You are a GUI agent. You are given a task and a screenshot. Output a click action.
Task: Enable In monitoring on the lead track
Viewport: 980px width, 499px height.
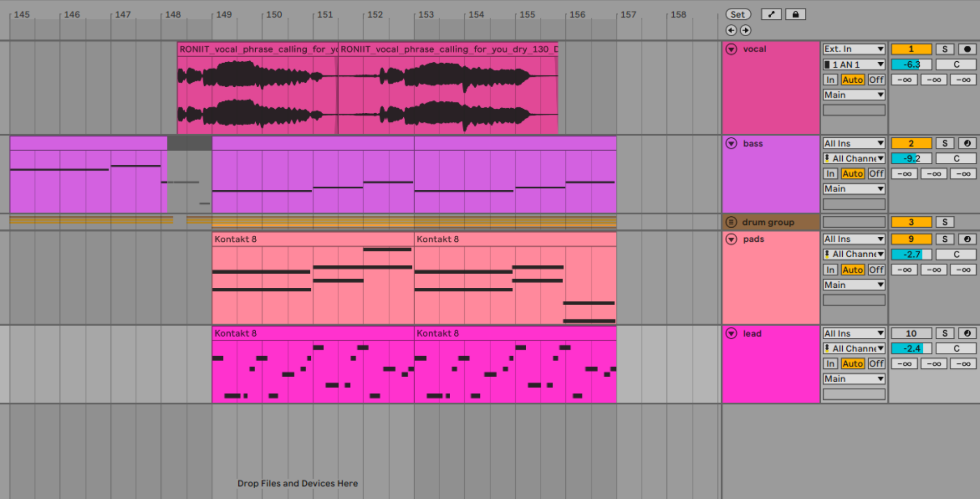pyautogui.click(x=830, y=363)
